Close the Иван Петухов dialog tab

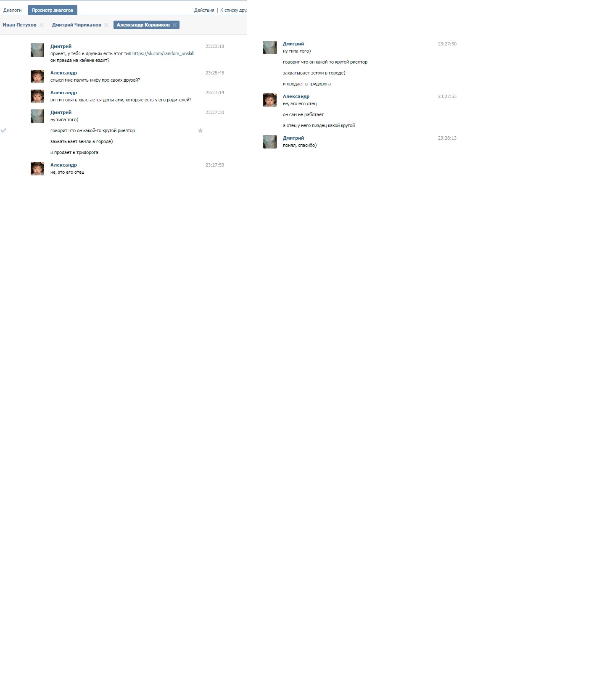pos(41,25)
